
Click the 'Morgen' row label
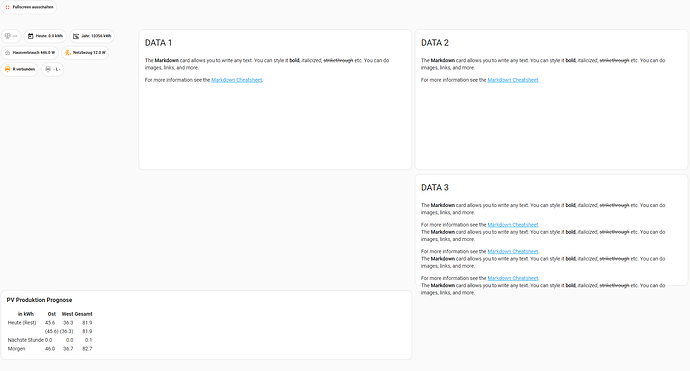click(x=16, y=349)
